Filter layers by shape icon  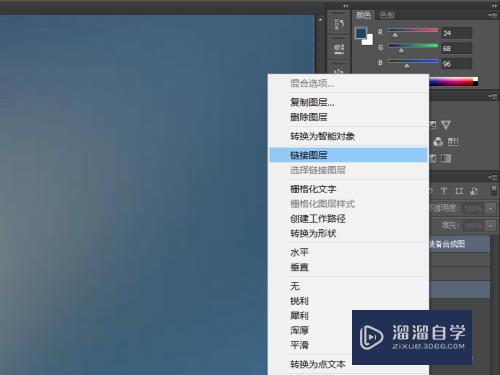(459, 191)
